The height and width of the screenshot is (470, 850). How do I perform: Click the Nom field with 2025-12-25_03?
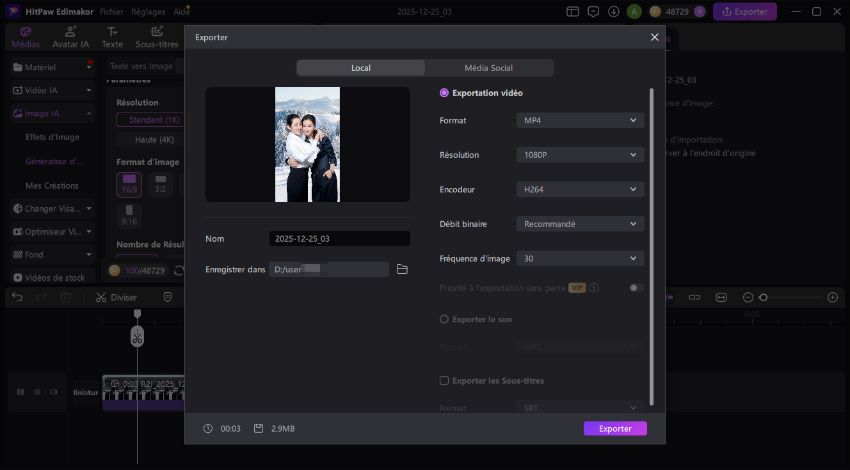(339, 239)
